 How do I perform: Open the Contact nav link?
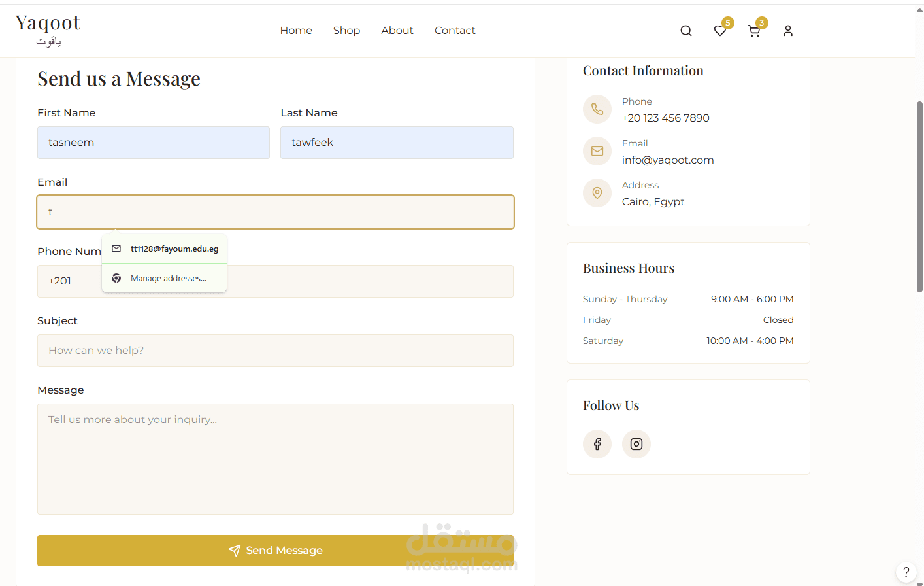coord(455,31)
